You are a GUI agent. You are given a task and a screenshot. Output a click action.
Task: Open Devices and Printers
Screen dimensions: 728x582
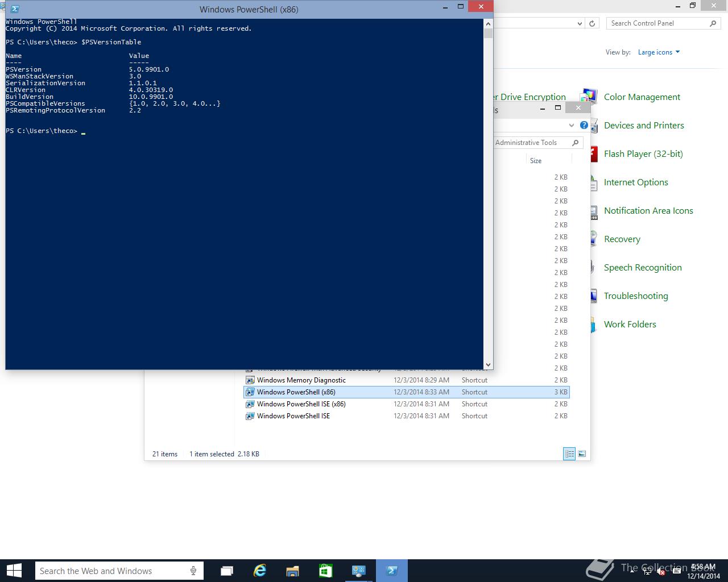(644, 126)
